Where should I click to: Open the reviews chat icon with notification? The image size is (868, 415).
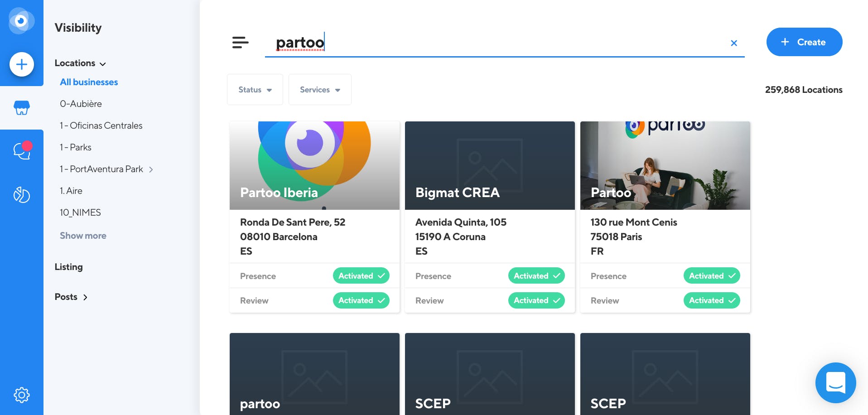(x=22, y=151)
